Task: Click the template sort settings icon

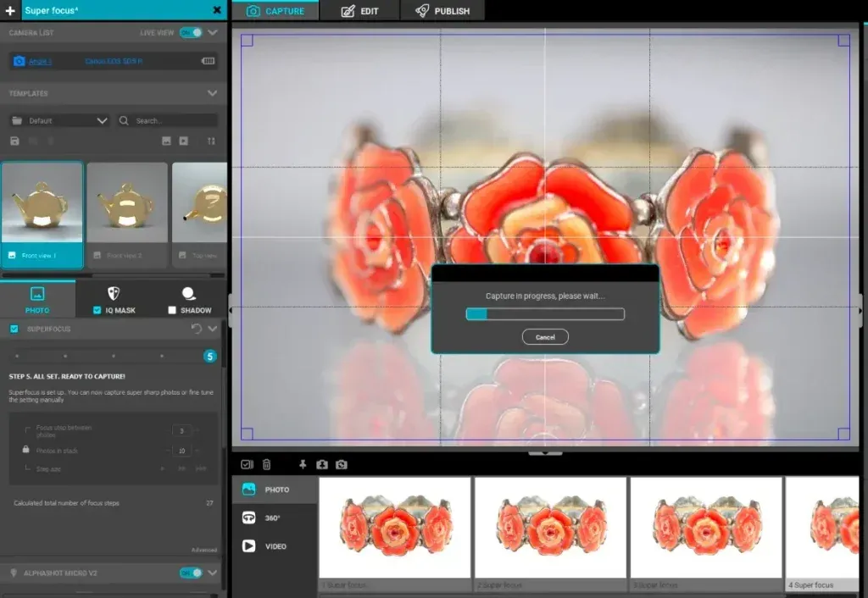Action: 211,141
